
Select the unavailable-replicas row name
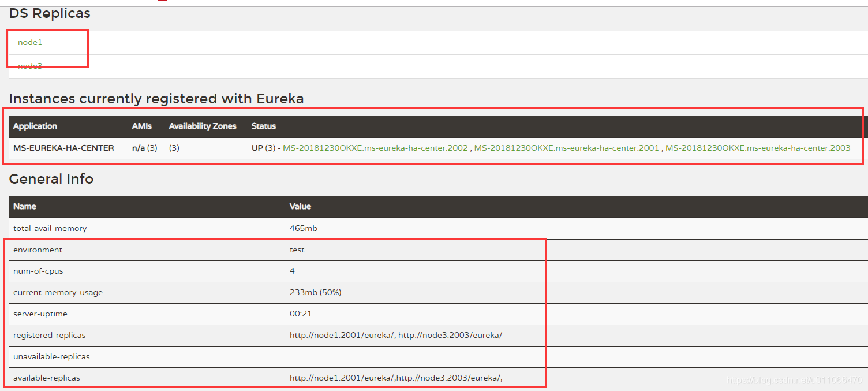click(x=51, y=356)
